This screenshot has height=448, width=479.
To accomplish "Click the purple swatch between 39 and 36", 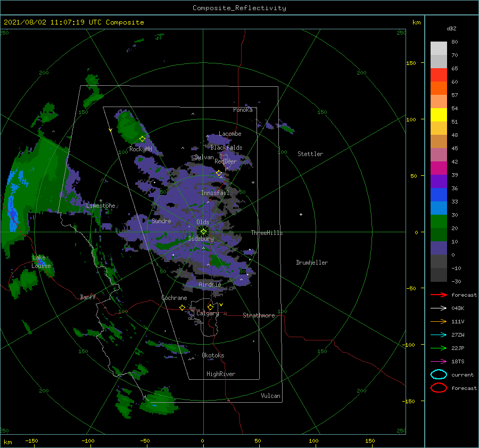I will point(439,182).
